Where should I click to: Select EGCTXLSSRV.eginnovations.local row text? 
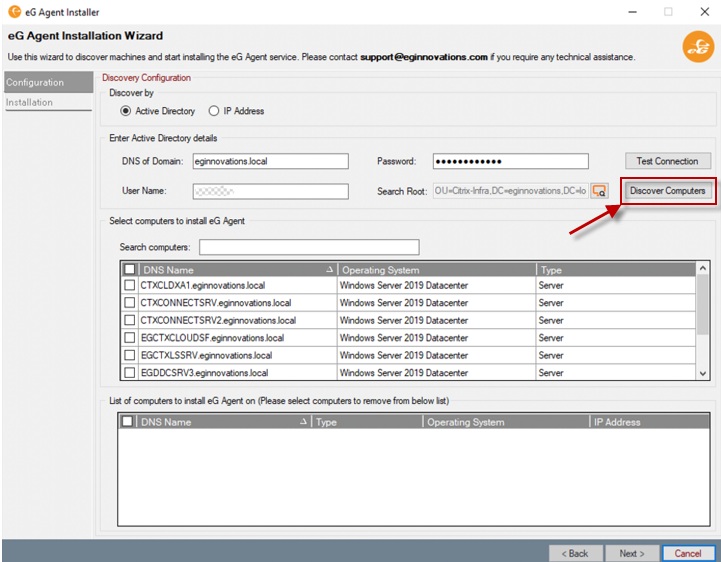point(206,356)
